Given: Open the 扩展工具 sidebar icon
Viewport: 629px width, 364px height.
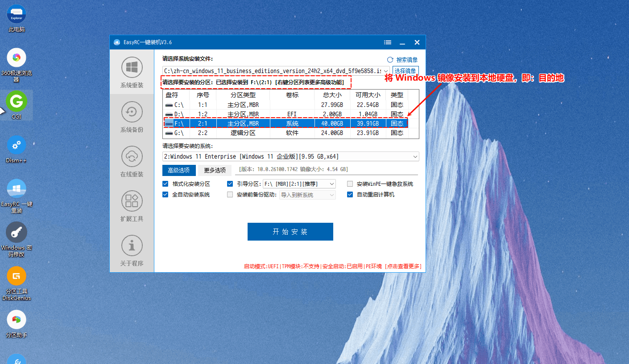Looking at the screenshot, I should pos(132,201).
